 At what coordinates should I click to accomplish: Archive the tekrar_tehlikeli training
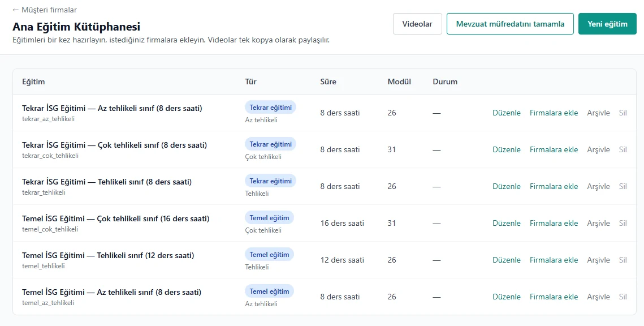(x=598, y=186)
